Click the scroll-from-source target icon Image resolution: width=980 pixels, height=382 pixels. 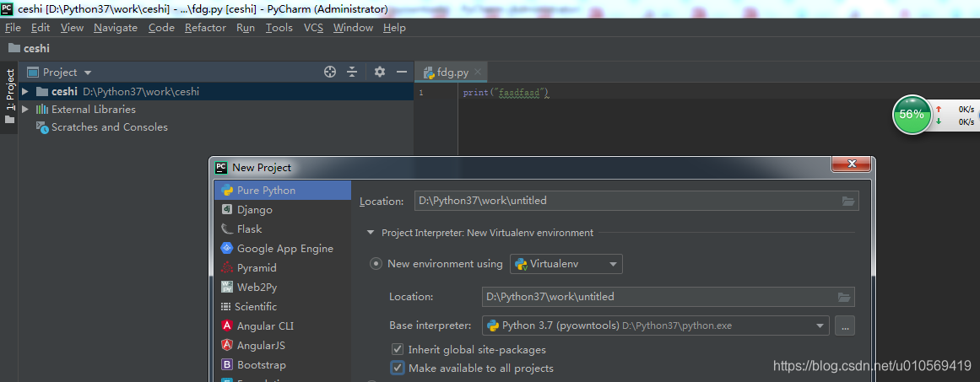[330, 72]
